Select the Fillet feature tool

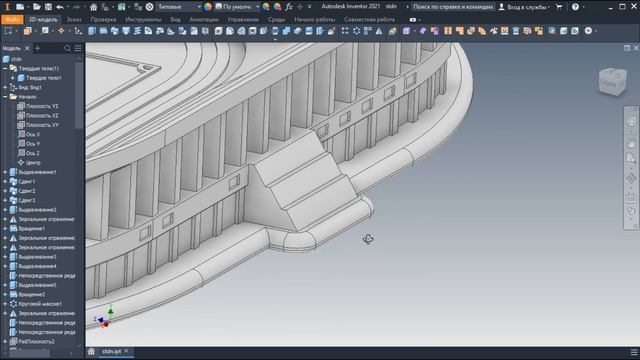pyautogui.click(x=230, y=31)
